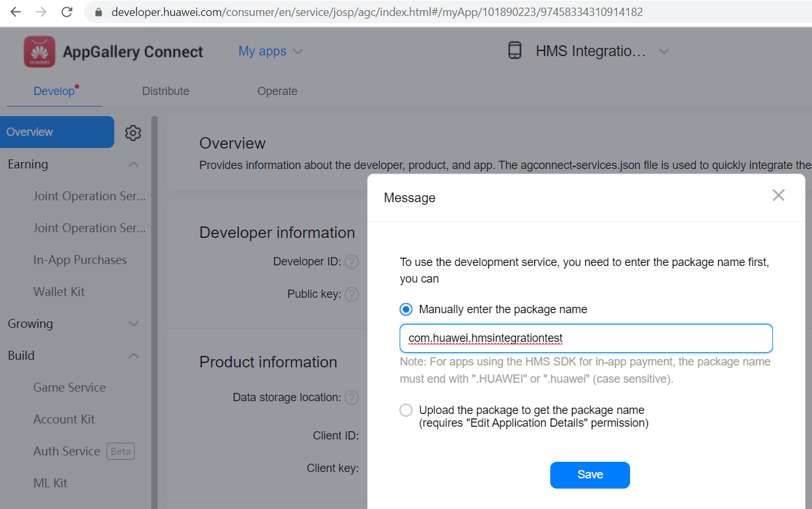Click the Save button

point(590,475)
